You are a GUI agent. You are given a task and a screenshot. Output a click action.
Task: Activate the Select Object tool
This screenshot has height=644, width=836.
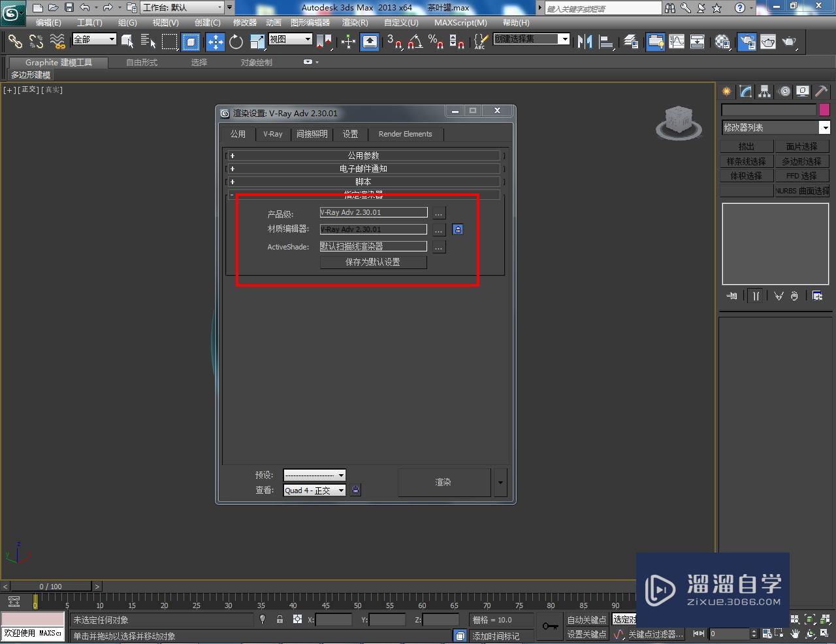point(127,42)
